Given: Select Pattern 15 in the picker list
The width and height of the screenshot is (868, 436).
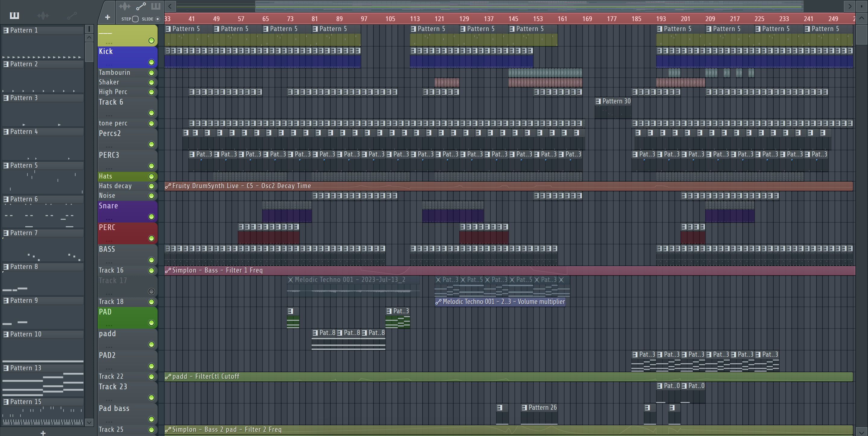Looking at the screenshot, I should coord(43,402).
